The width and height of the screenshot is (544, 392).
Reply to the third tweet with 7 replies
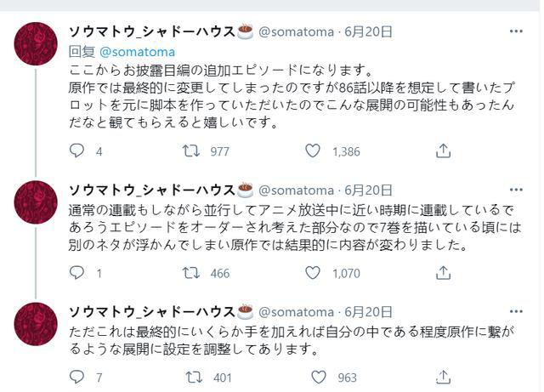tap(77, 377)
